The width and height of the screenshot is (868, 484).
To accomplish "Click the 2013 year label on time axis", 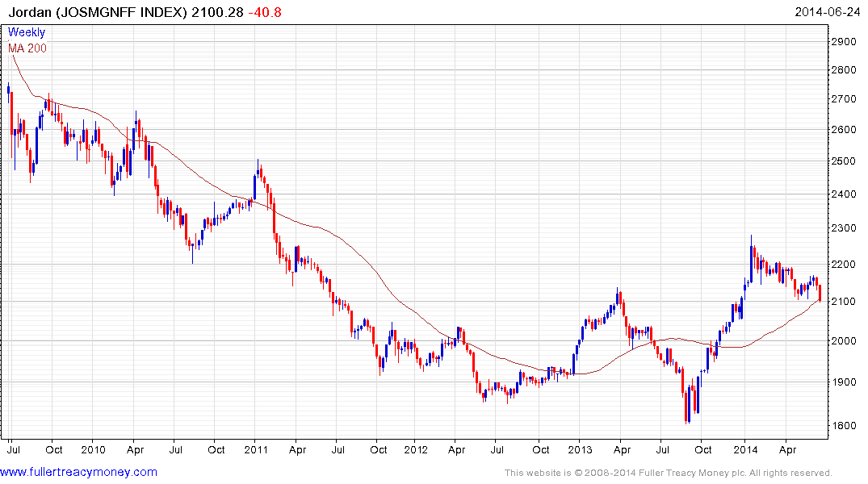I will [580, 449].
